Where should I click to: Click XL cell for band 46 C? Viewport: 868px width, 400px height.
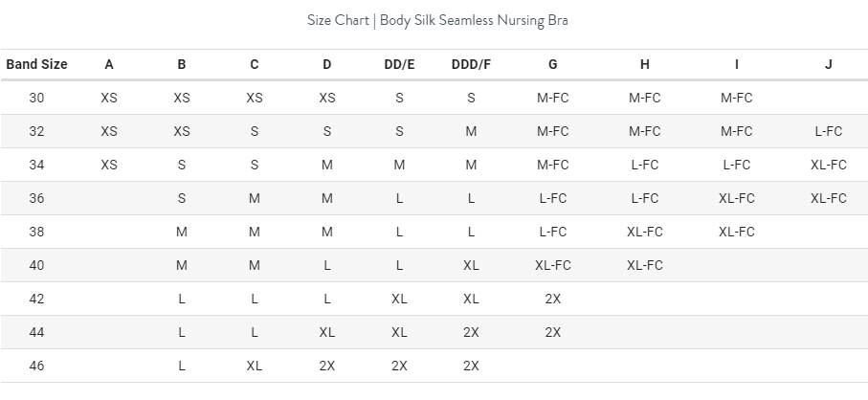pyautogui.click(x=255, y=366)
